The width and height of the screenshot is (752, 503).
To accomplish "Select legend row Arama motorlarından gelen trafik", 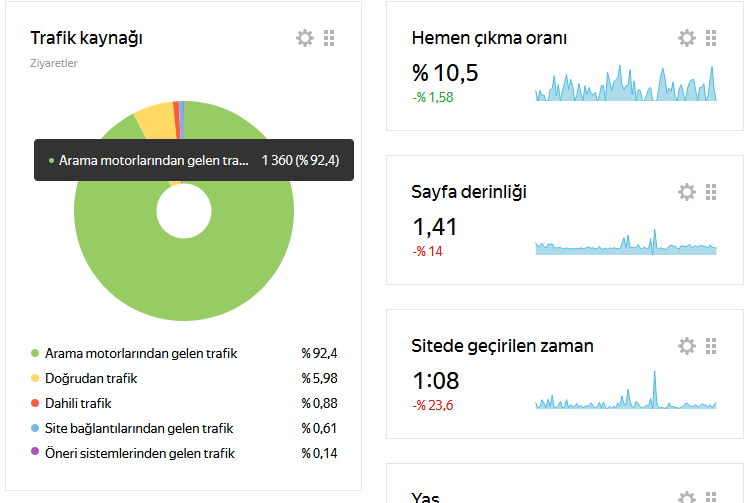I will pos(184,353).
